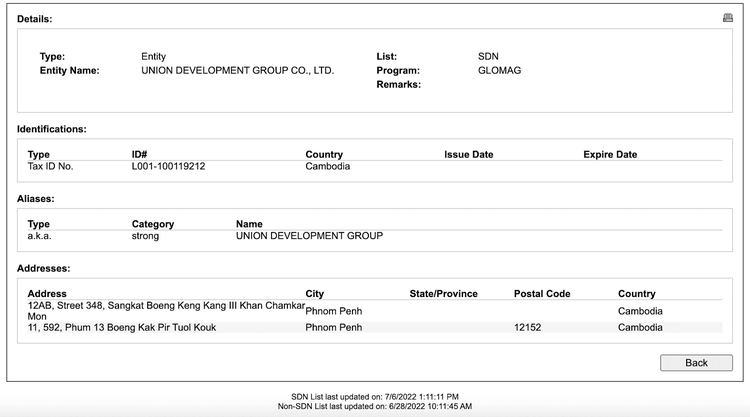Click the Category column header in Aliases
Viewport: 750px width, 417px height.
click(152, 225)
